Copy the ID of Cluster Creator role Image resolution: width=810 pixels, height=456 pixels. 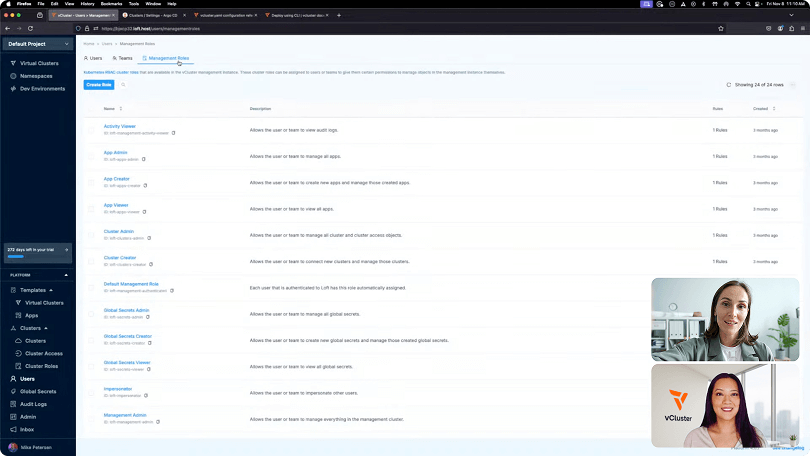(151, 264)
